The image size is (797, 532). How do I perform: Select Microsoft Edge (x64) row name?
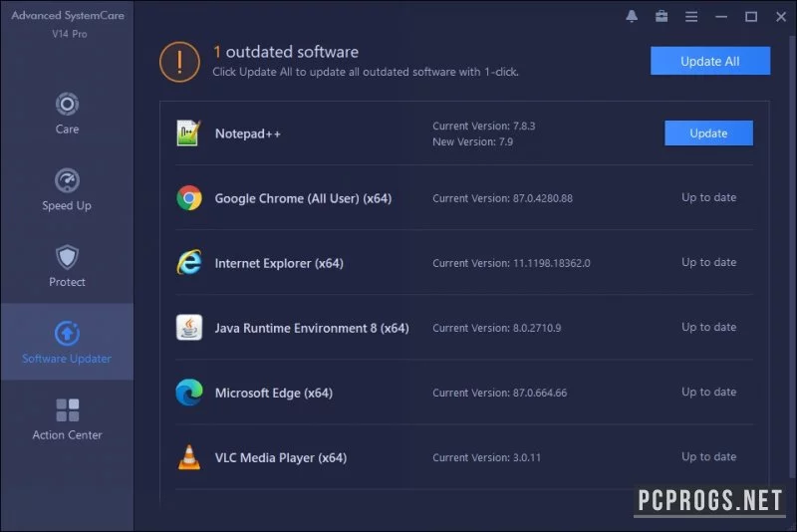(273, 393)
